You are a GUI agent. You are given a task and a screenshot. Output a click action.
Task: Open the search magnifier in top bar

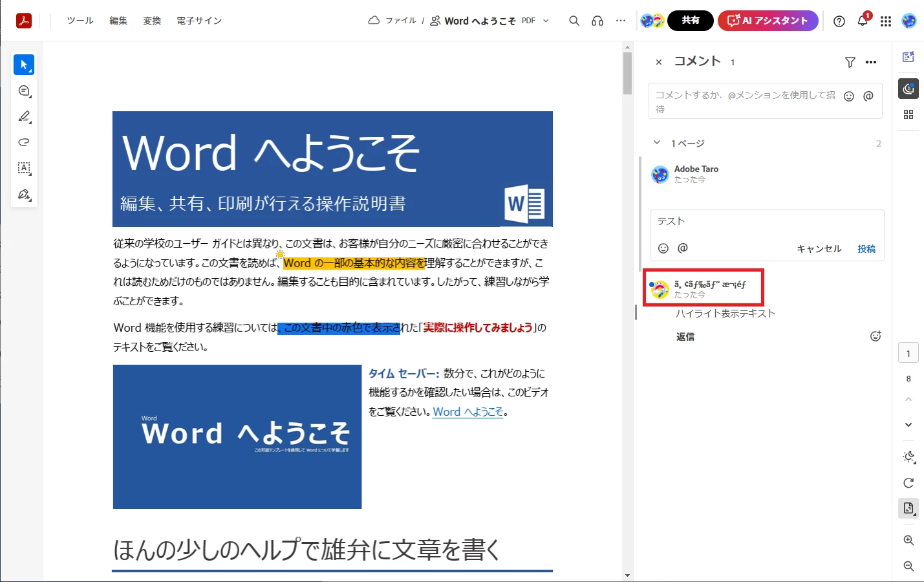click(x=574, y=21)
